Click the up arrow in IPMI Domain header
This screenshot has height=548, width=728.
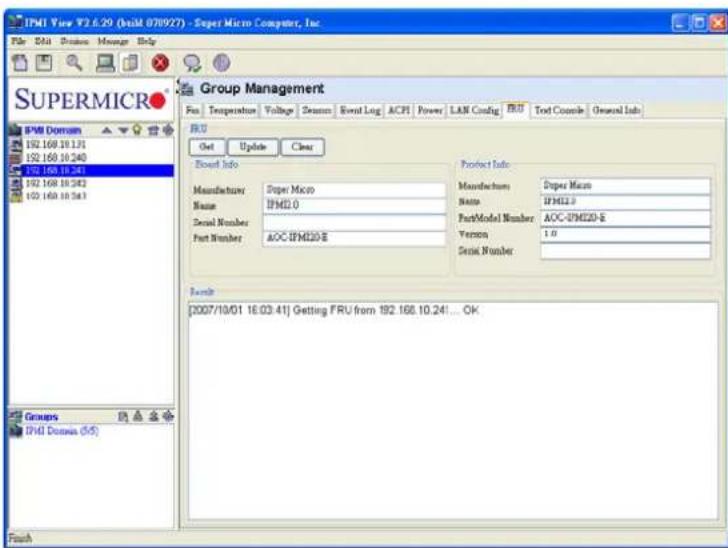pos(106,130)
